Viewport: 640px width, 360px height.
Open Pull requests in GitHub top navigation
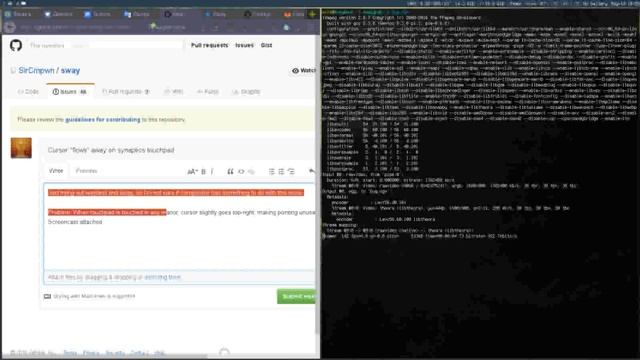click(209, 45)
